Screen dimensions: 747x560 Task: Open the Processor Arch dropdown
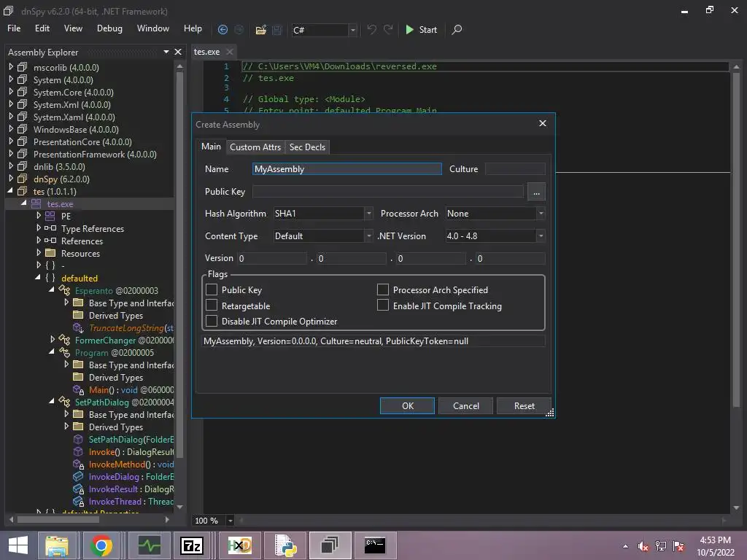point(495,214)
